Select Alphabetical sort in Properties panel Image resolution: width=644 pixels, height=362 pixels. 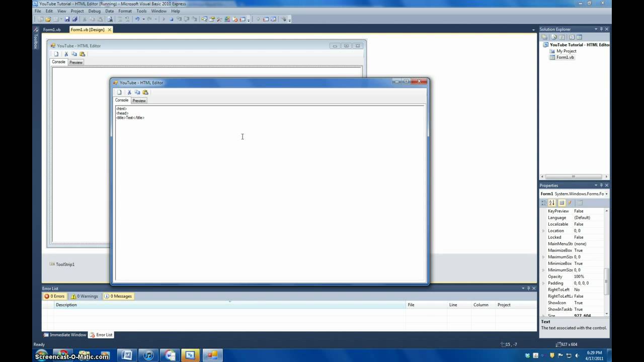click(x=552, y=203)
